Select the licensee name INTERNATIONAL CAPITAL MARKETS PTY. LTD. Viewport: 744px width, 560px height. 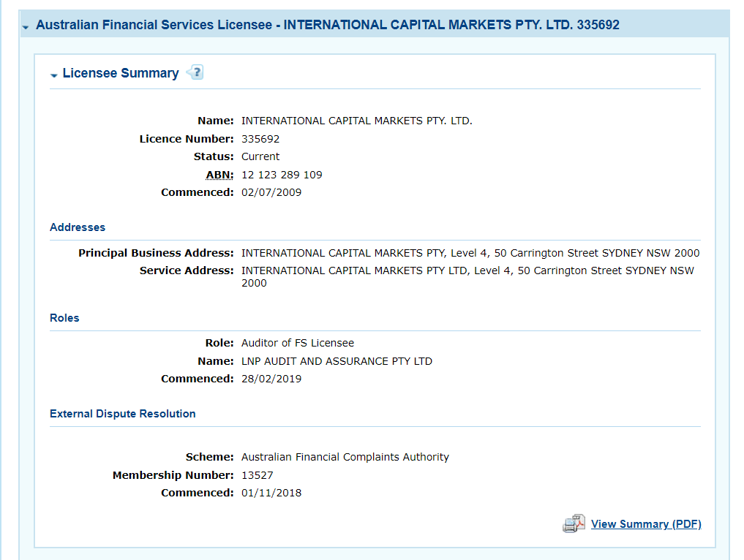point(357,121)
